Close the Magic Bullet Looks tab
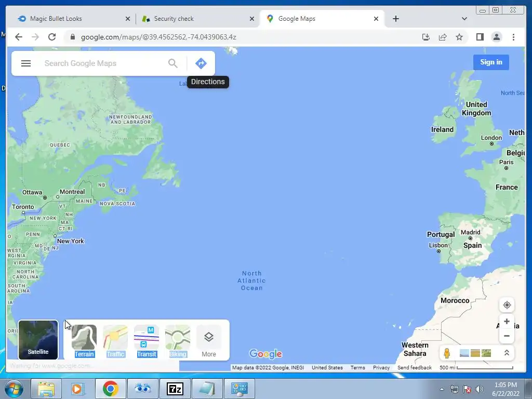Viewport: 532px width, 399px height. tap(128, 19)
